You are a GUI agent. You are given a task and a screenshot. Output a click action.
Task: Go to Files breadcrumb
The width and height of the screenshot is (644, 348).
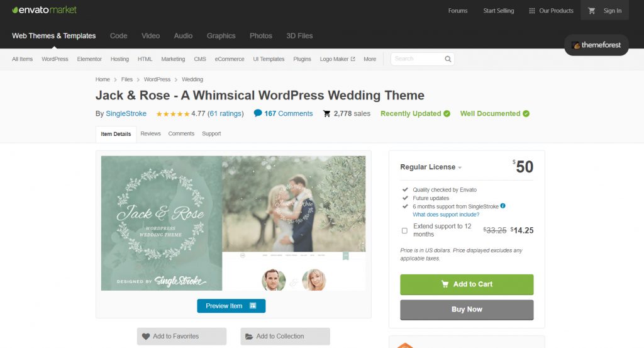tap(127, 79)
